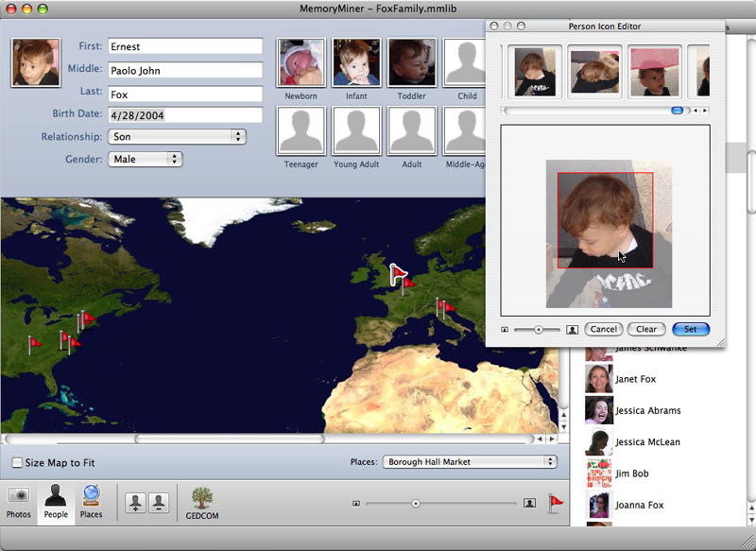Click the Birth Date input field
Viewport: 756px width, 551px height.
coord(184,115)
